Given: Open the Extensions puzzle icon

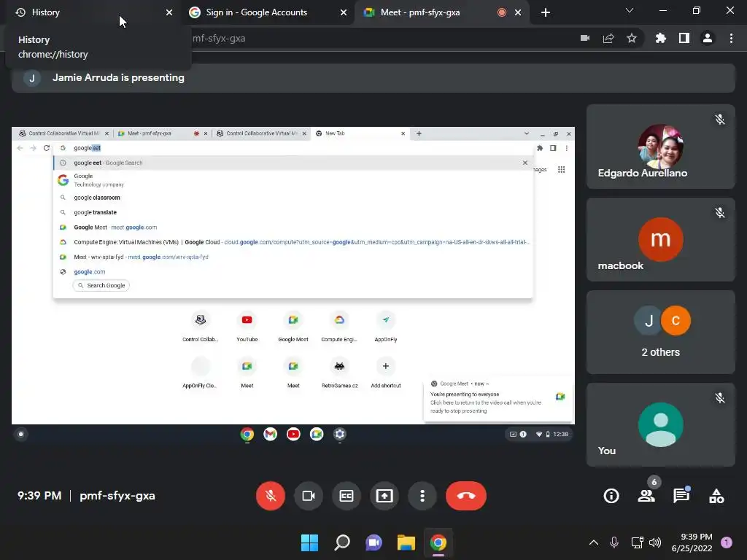Looking at the screenshot, I should click(661, 38).
